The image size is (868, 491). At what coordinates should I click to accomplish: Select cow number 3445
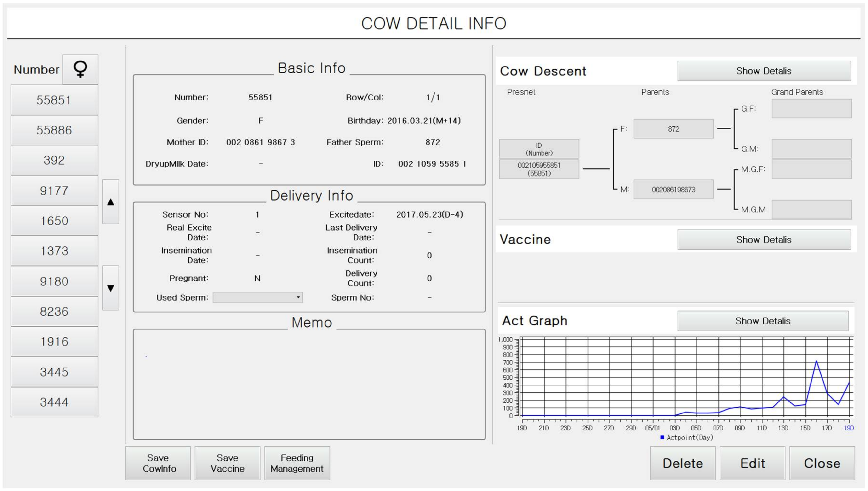click(x=54, y=372)
